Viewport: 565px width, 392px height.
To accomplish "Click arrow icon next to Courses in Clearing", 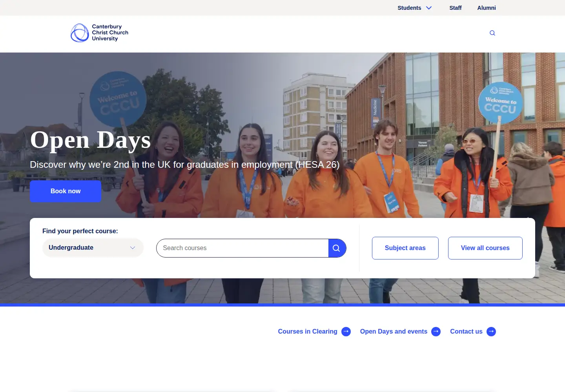I will (346, 332).
